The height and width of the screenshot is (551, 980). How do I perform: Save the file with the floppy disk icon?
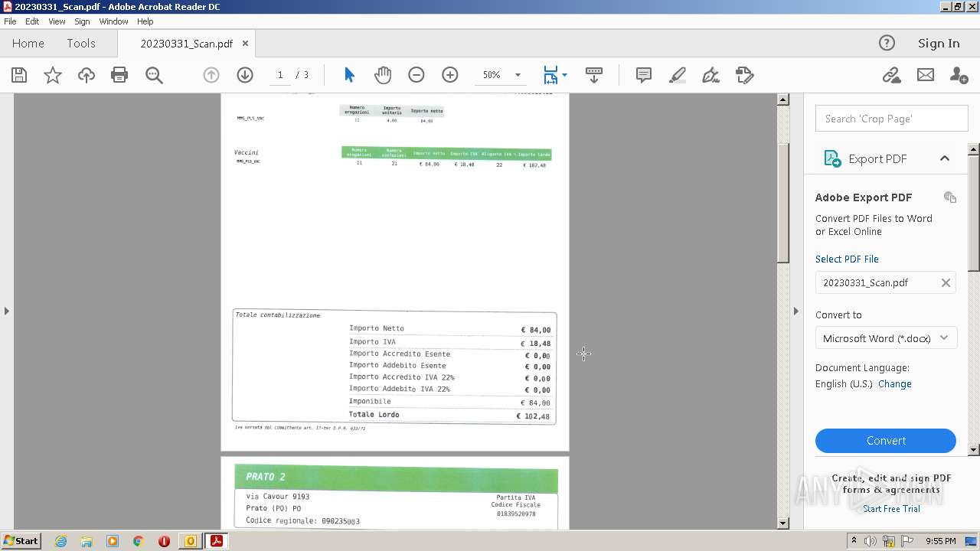19,75
